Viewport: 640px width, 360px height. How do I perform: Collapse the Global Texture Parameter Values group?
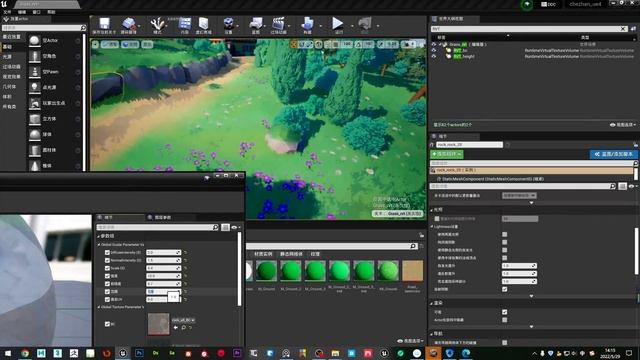coord(99,307)
